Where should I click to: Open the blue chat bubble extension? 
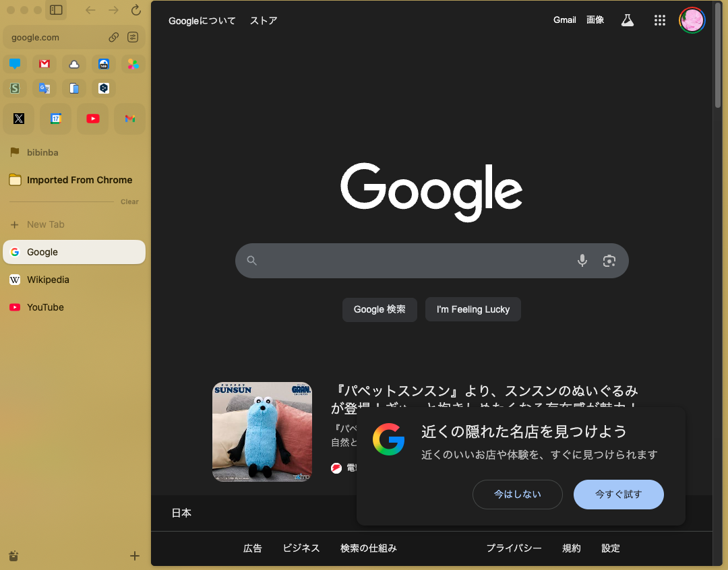[x=15, y=64]
